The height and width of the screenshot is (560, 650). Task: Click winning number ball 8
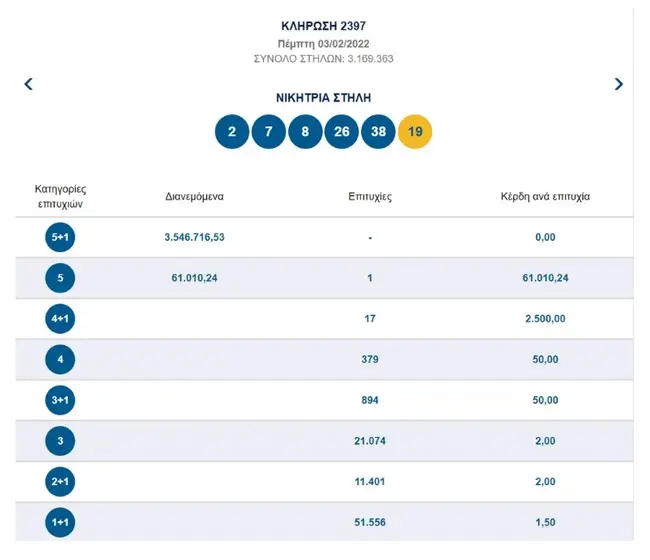305,132
